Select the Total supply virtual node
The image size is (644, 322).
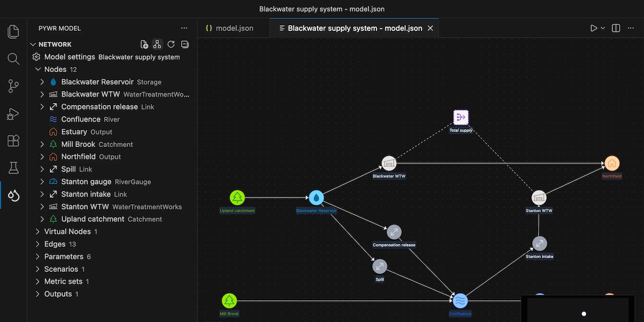[461, 118]
